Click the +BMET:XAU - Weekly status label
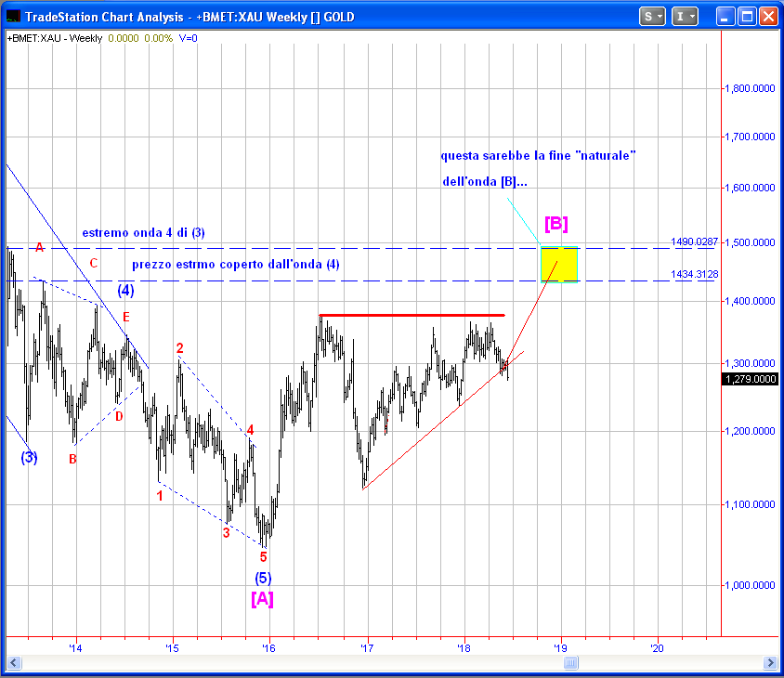784x678 pixels. (x=55, y=38)
